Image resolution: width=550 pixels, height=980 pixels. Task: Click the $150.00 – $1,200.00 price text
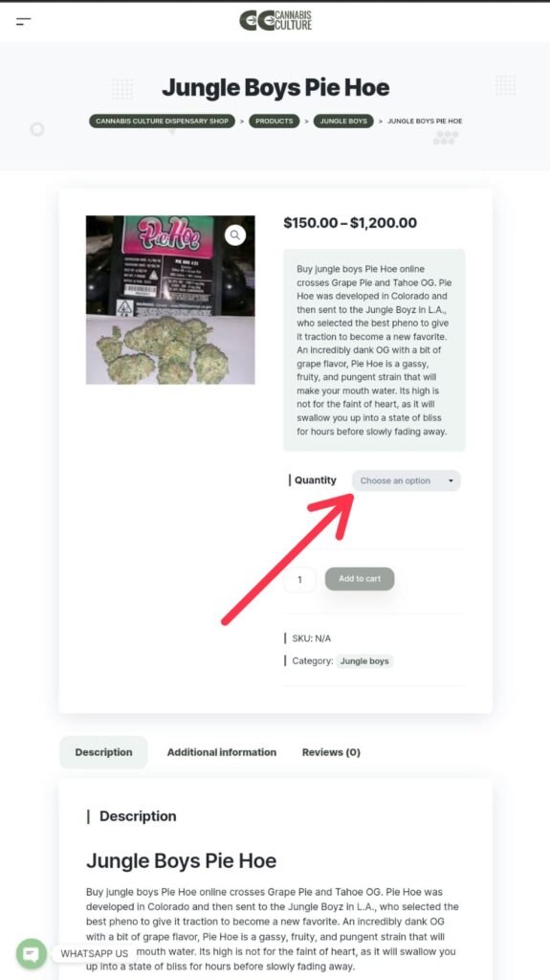(350, 223)
